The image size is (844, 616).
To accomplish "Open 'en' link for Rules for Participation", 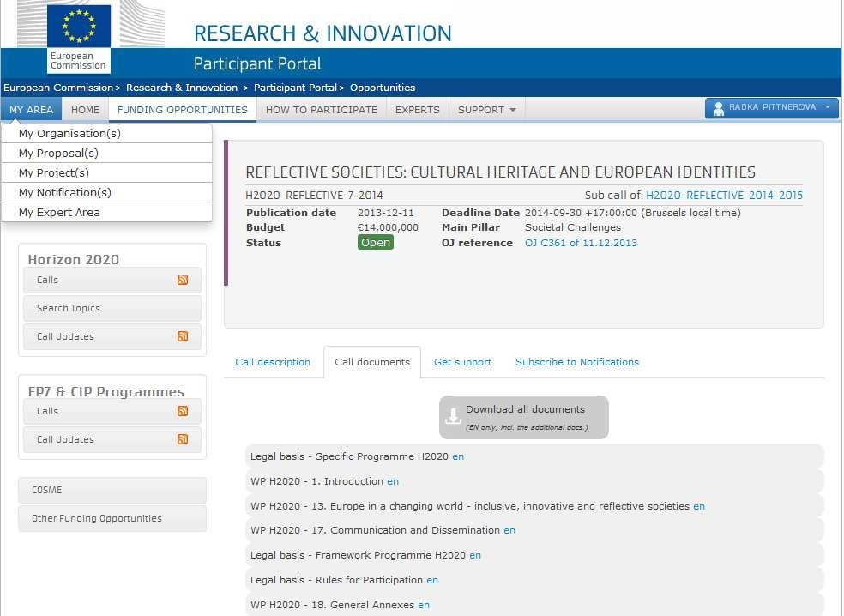I will pos(432,580).
